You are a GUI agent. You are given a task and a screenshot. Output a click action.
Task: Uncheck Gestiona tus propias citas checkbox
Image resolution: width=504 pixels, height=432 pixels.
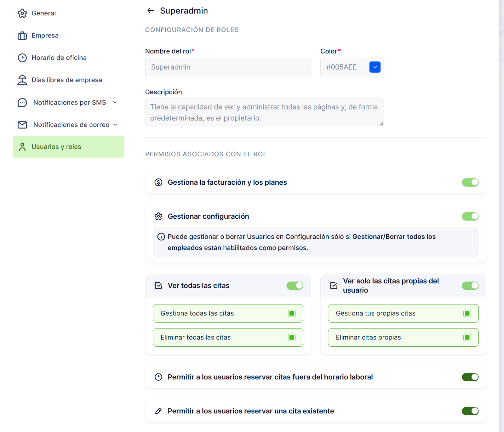pyautogui.click(x=467, y=313)
